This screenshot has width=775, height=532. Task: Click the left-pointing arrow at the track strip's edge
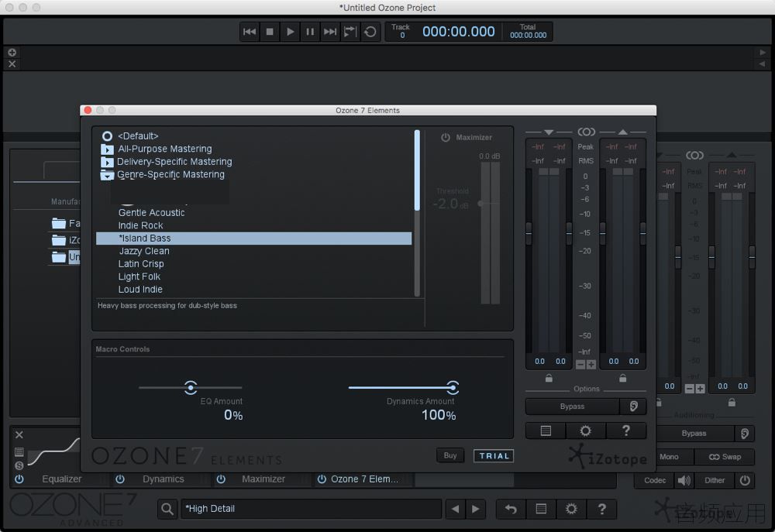763,63
